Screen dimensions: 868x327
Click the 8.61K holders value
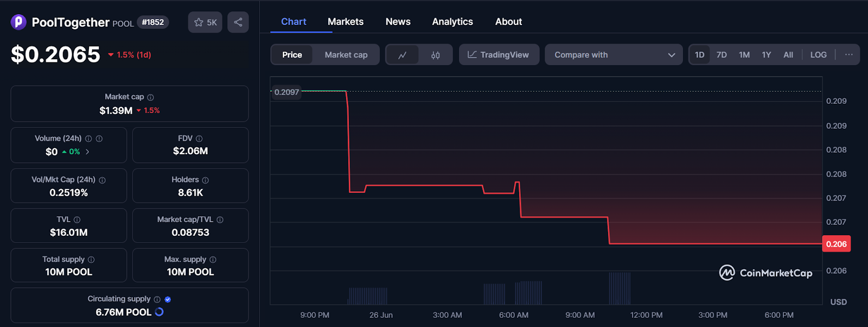(x=190, y=192)
